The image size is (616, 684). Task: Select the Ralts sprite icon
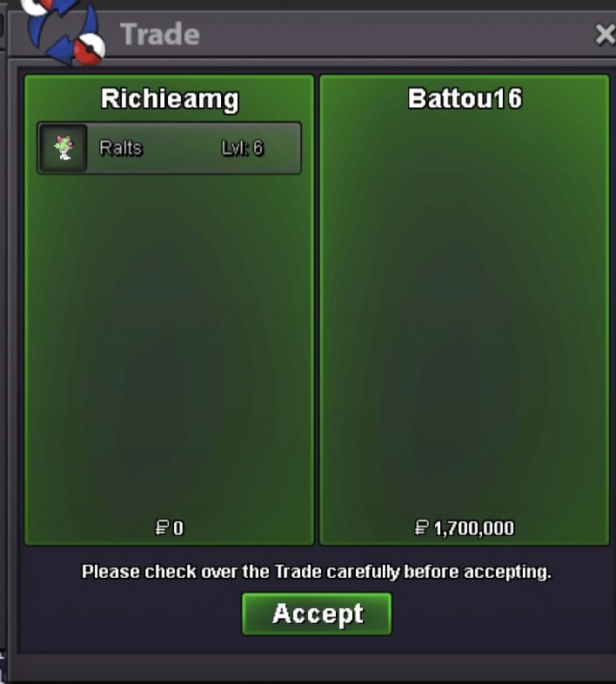[x=64, y=148]
